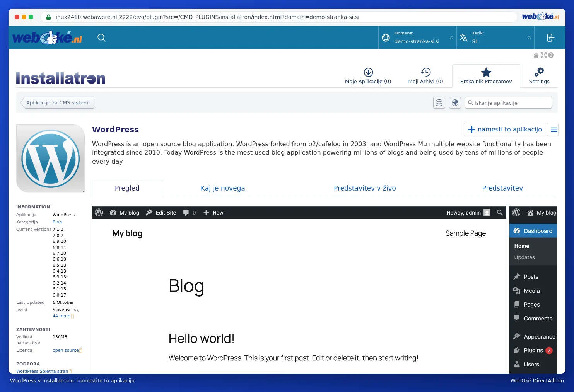Open the My blog front-end preview screenshot
Image resolution: width=574 pixels, height=392 pixels.
[x=299, y=290]
